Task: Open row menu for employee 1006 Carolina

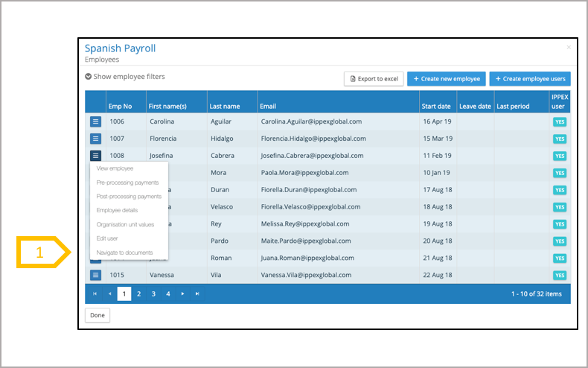Action: (x=95, y=121)
